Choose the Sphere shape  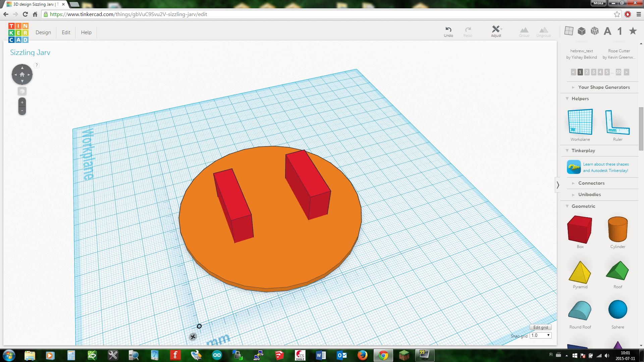click(x=618, y=310)
